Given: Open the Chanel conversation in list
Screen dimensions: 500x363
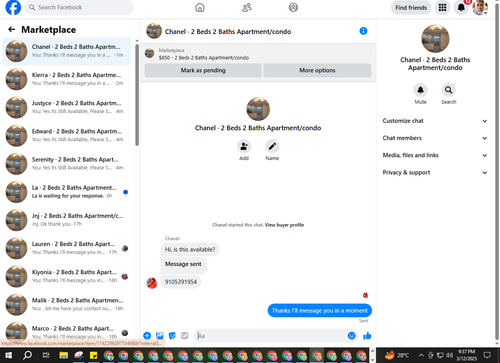Looking at the screenshot, I should (67, 51).
